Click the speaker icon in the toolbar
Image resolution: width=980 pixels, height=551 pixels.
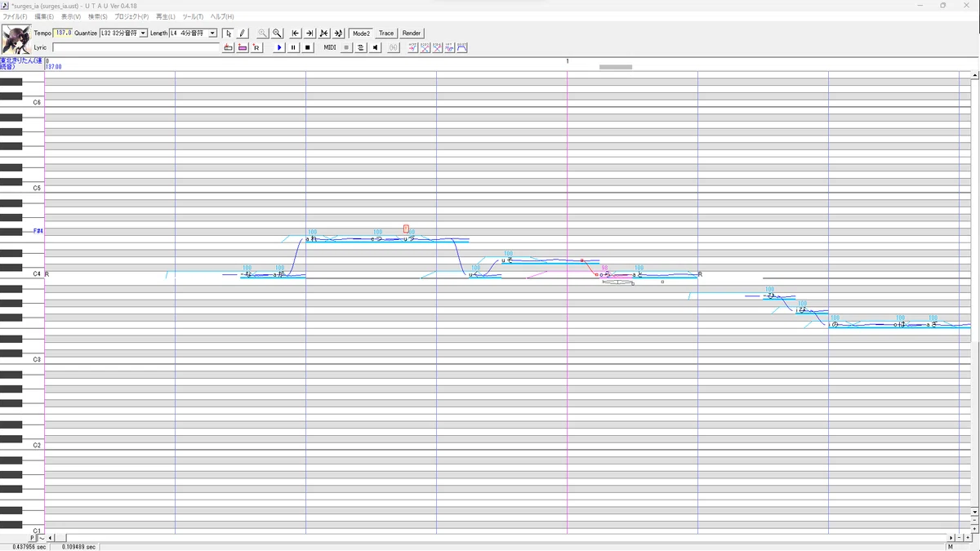[376, 47]
